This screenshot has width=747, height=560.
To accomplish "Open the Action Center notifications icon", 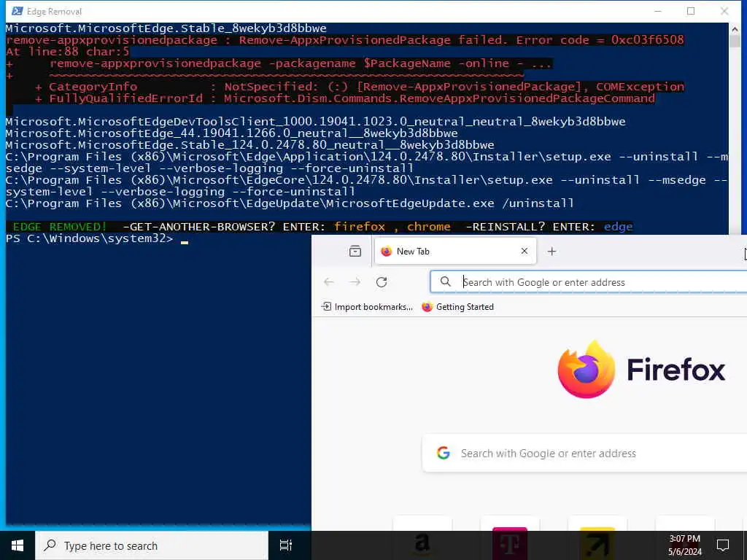I will click(x=723, y=545).
